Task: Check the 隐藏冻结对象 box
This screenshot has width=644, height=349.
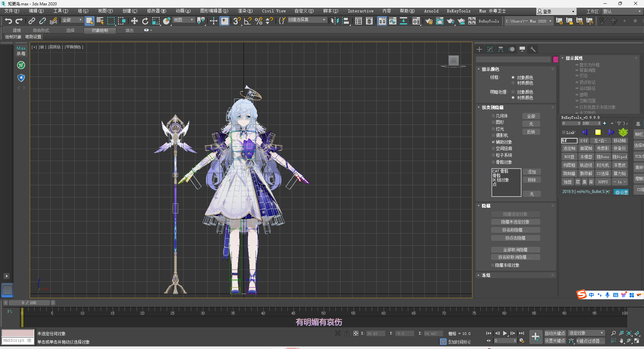Action: pyautogui.click(x=493, y=265)
